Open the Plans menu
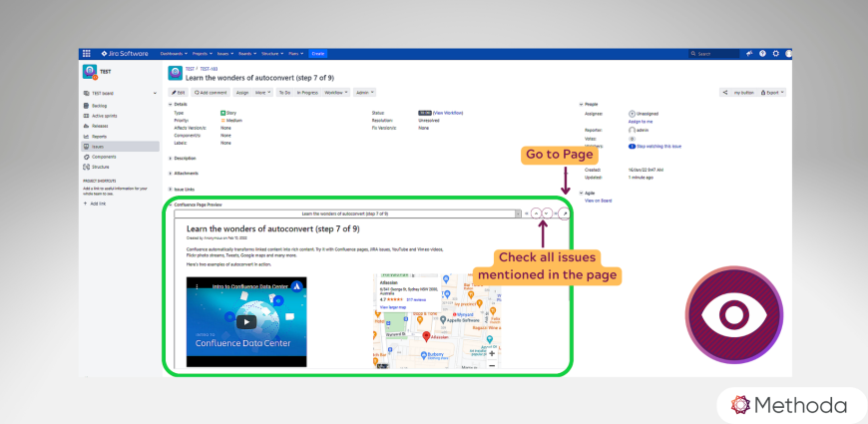 point(295,54)
